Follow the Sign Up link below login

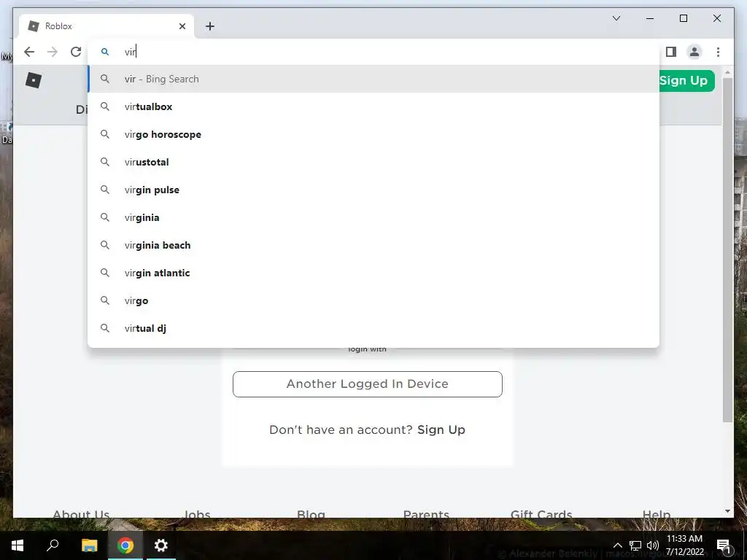coord(441,429)
